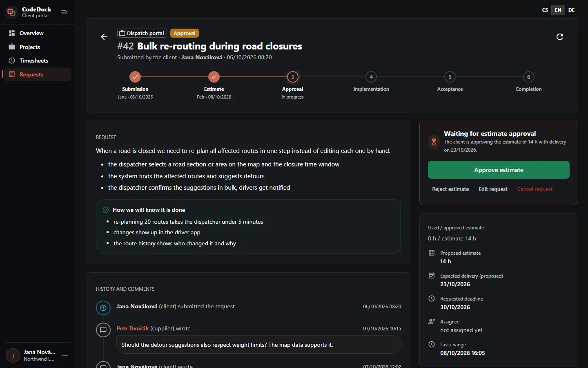Click the Last change clock icon
This screenshot has height=368, width=588.
point(432,344)
